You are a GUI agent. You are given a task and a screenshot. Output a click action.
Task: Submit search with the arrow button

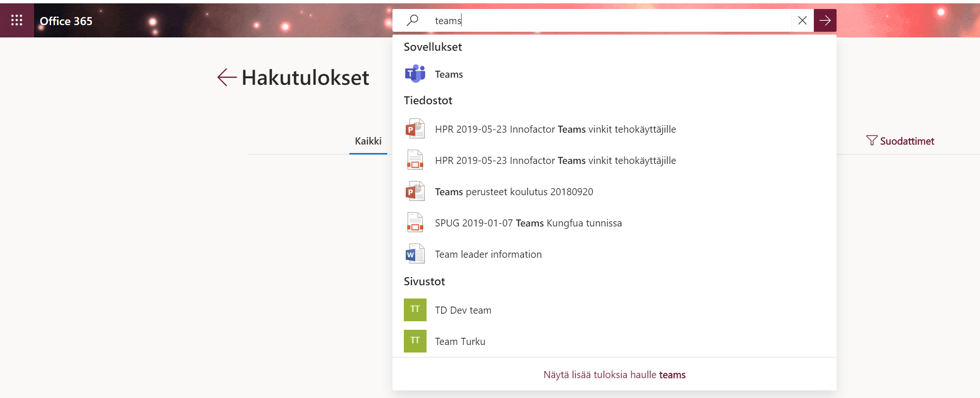point(825,20)
